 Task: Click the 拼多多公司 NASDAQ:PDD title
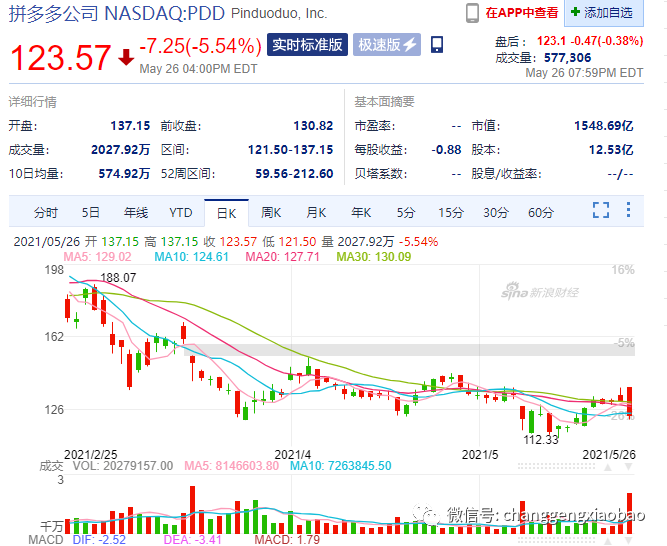coord(117,13)
